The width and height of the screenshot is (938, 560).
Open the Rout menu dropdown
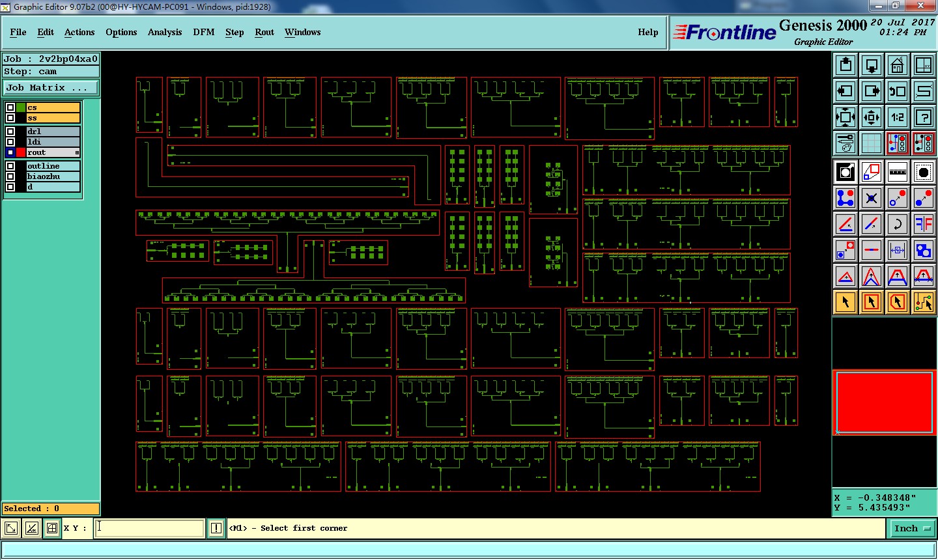pyautogui.click(x=264, y=32)
